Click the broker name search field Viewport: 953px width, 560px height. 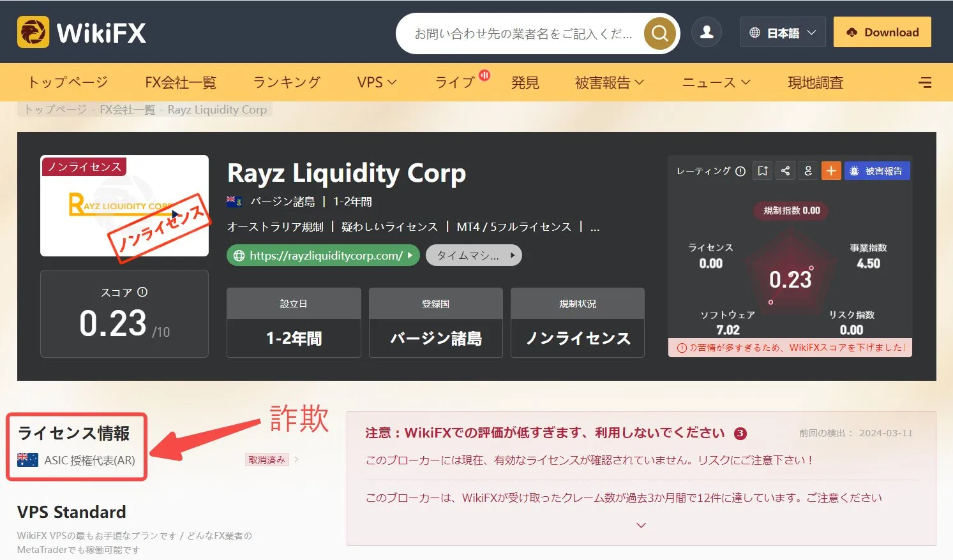[523, 33]
